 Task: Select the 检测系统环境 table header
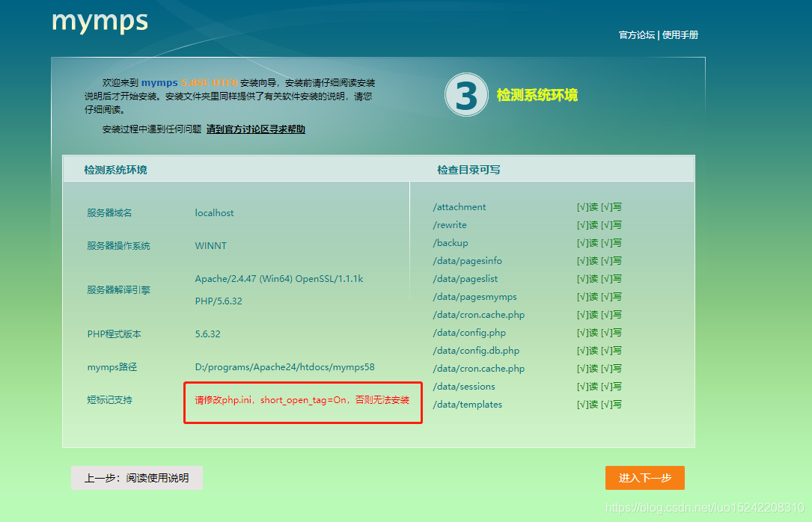(x=115, y=170)
